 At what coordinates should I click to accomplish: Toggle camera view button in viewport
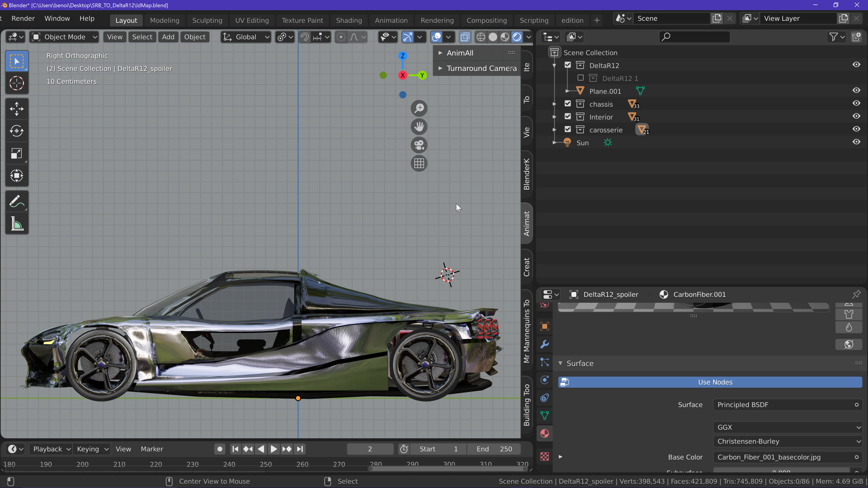pos(419,145)
